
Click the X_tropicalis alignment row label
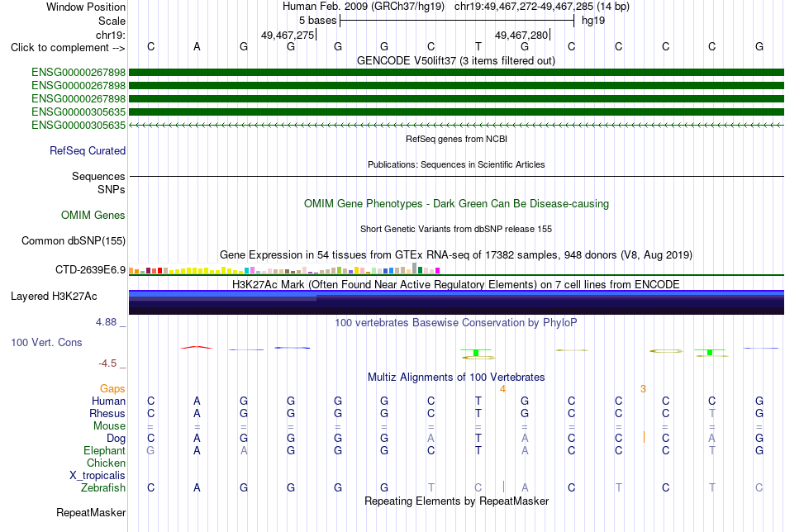98,476
